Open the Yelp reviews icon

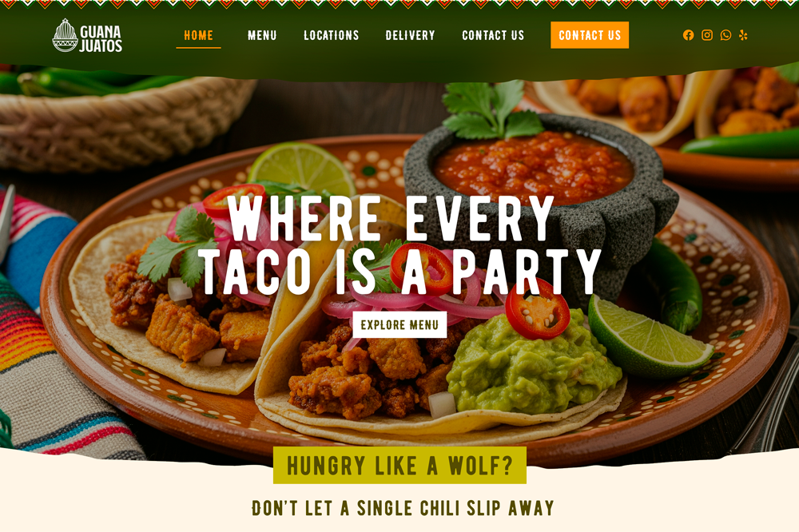pos(743,35)
